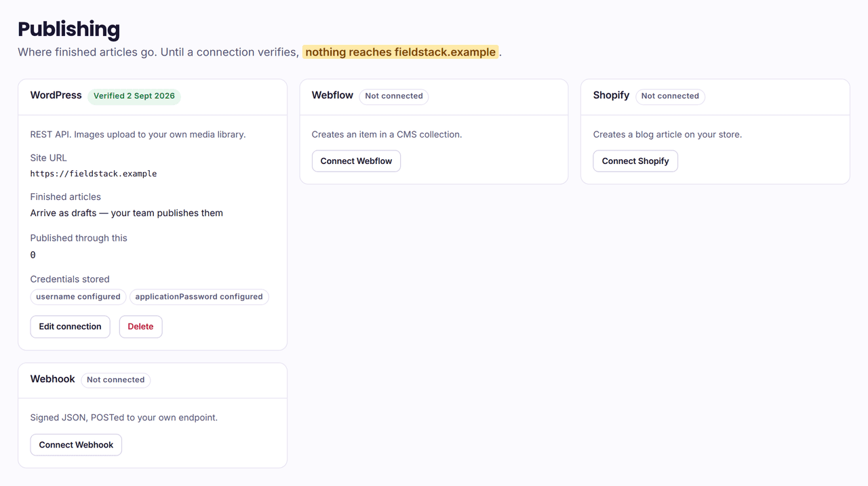
Task: Click the Credentials stored label
Action: [x=70, y=279]
